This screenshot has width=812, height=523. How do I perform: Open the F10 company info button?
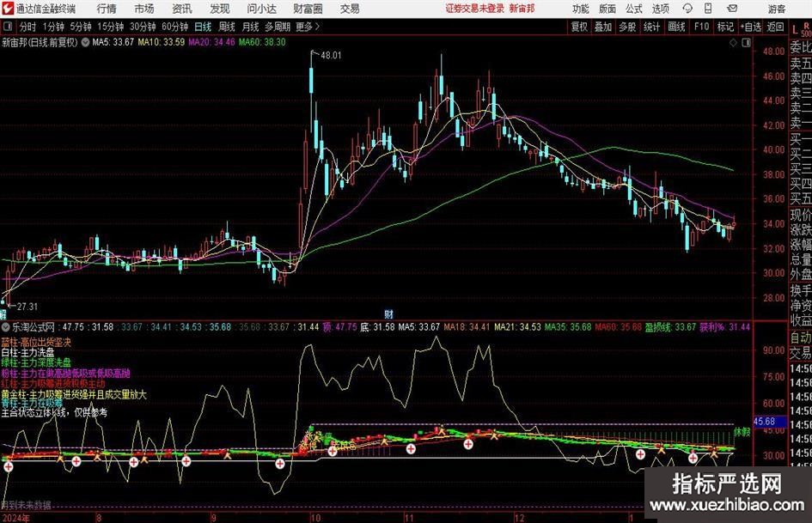tap(701, 27)
